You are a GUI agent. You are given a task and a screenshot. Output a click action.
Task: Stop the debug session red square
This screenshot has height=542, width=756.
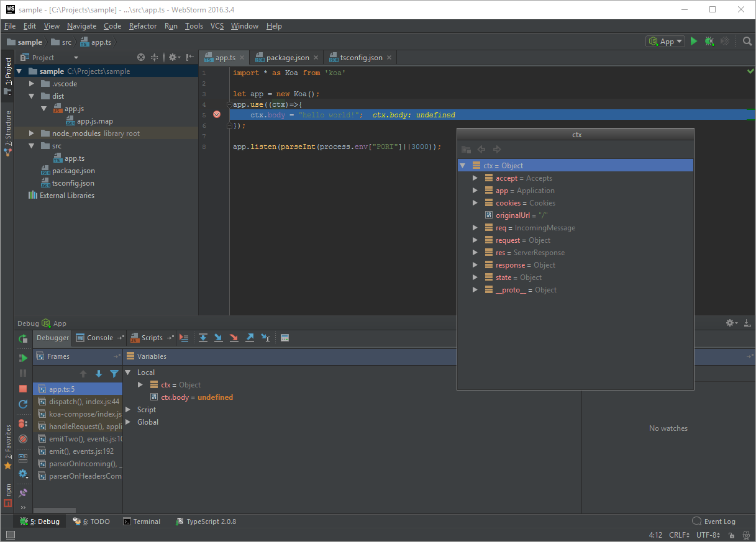point(23,389)
